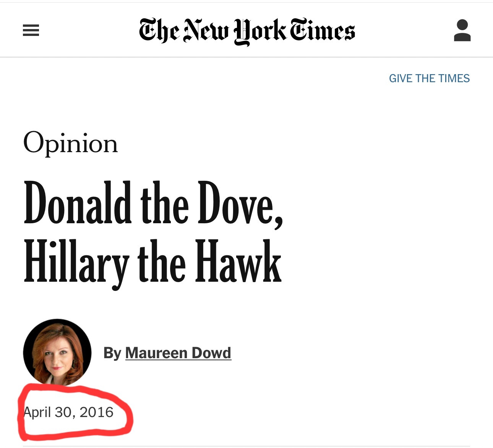Click the 'By' byline label
493x448 pixels.
click(x=112, y=353)
